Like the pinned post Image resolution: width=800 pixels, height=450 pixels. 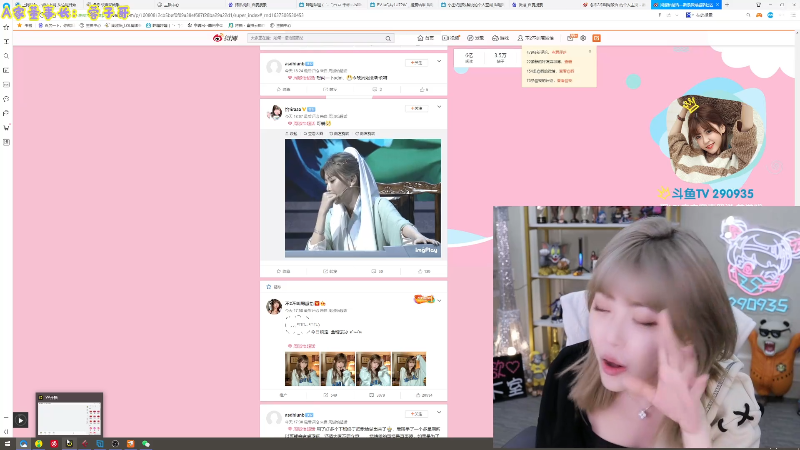click(x=424, y=395)
